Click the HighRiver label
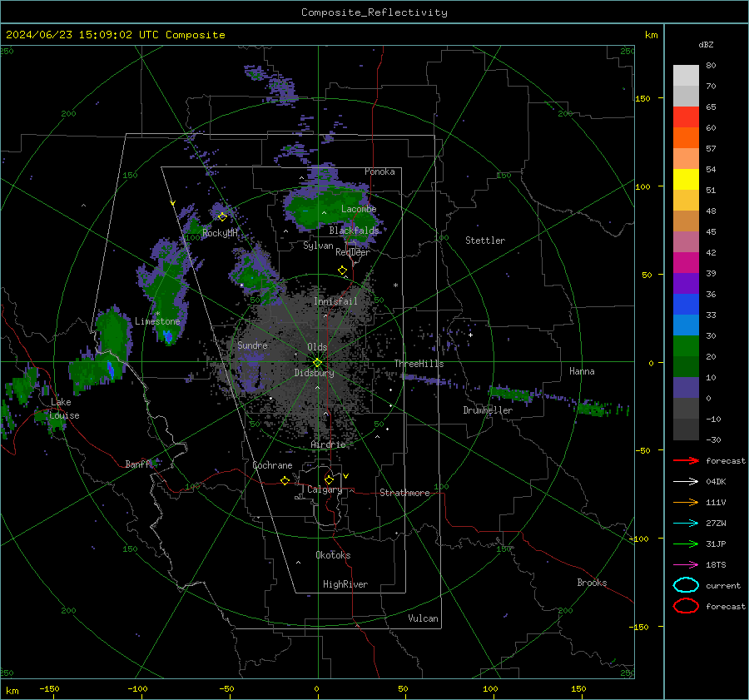Viewport: 749px width, 700px height. pos(345,585)
